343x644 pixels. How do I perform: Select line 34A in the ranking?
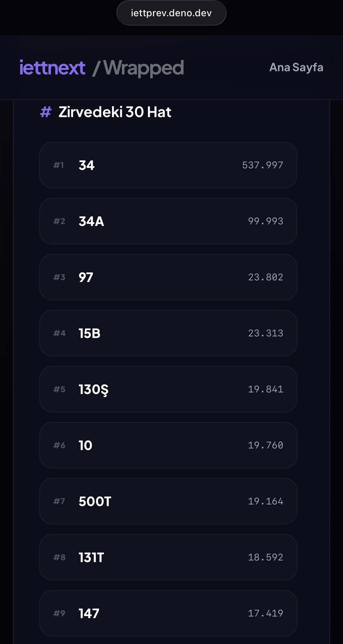pos(168,221)
